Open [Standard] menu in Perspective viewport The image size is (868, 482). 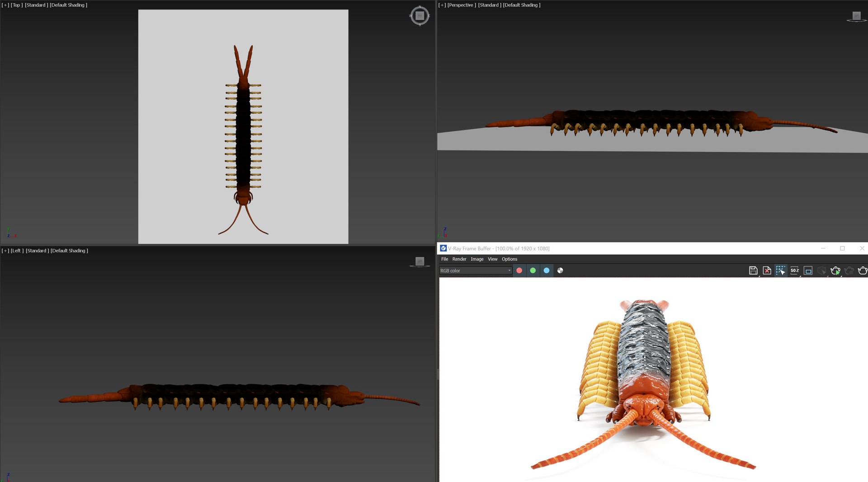click(x=490, y=5)
